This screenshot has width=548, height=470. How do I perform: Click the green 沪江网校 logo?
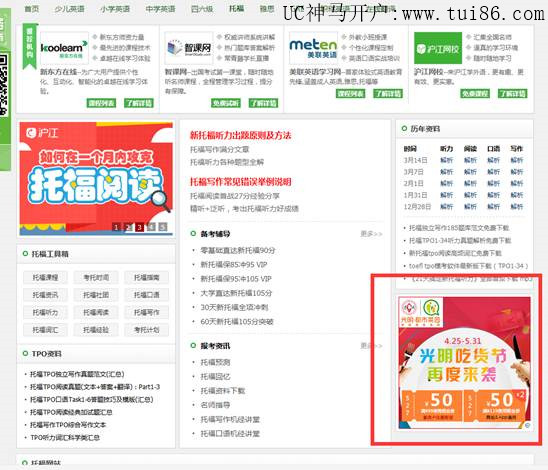[438, 48]
